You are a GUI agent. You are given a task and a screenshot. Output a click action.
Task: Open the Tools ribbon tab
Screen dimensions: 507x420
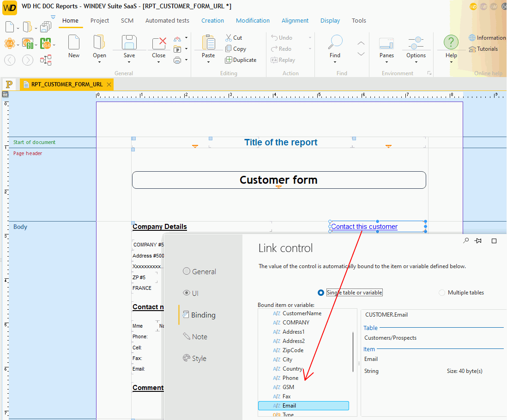point(359,21)
